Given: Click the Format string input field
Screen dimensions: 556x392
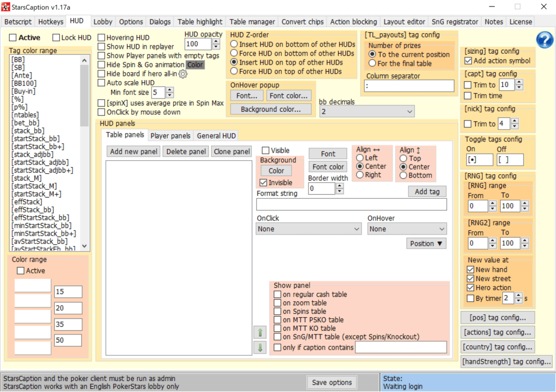Looking at the screenshot, I should coord(351,205).
